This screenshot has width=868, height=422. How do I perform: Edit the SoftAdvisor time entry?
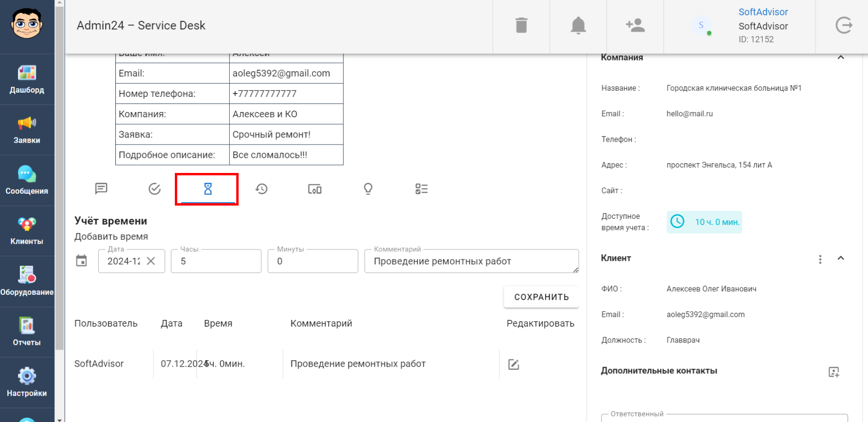click(514, 364)
